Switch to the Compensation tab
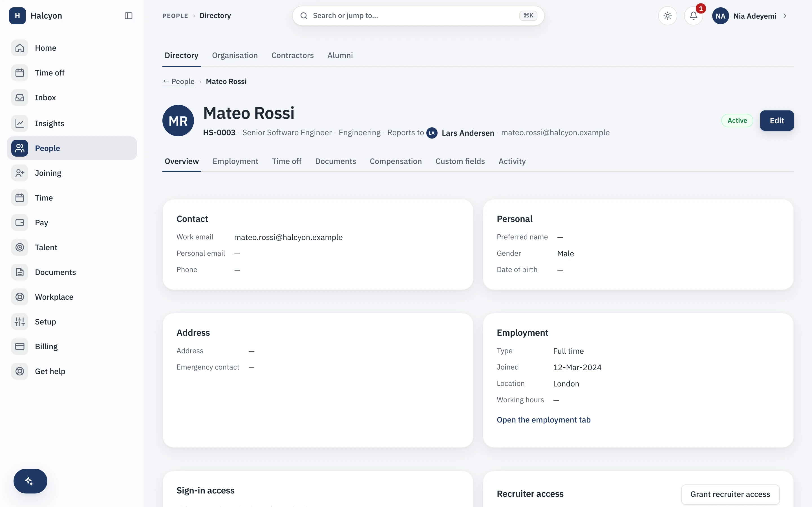 click(x=396, y=161)
